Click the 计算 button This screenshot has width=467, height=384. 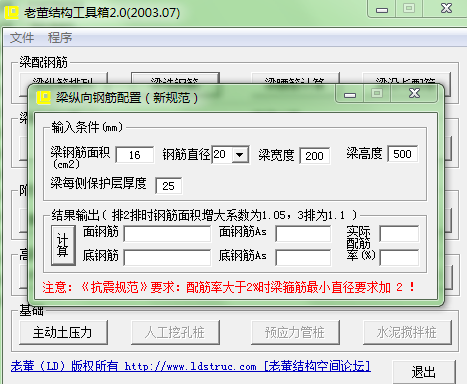(x=63, y=245)
